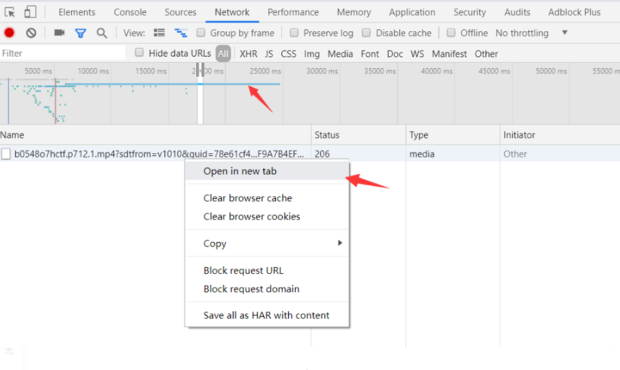Filter requests by Other
Viewport: 620px width, 370px height.
[486, 54]
